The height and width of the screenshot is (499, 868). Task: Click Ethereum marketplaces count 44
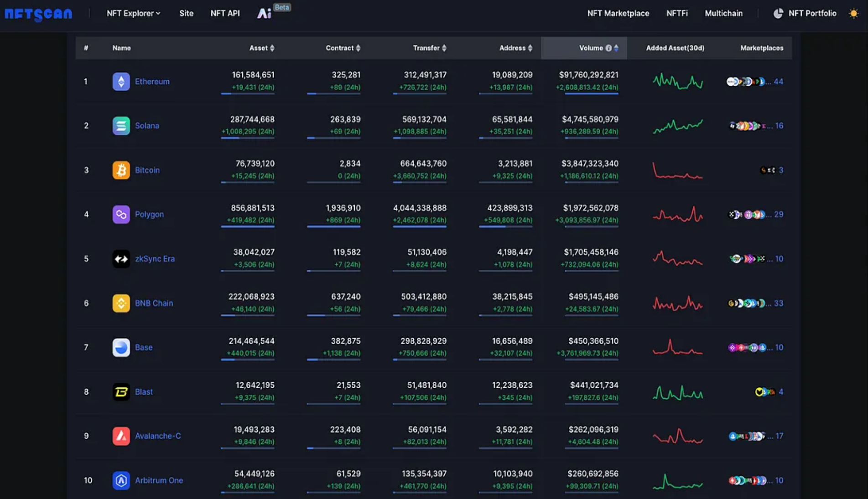click(778, 82)
